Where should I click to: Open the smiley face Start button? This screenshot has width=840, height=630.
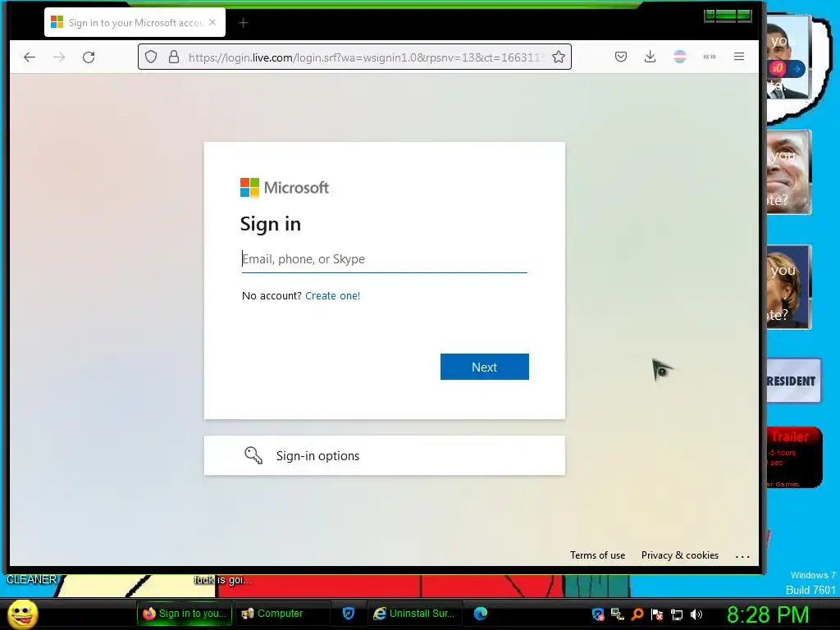point(23,614)
